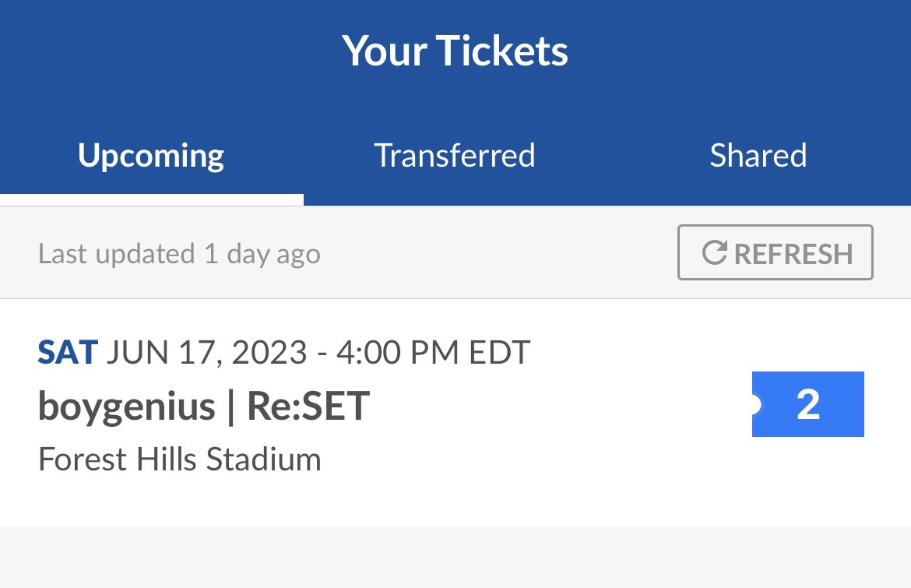Click the Last updated 1 day ago text
This screenshot has height=588, width=911.
coord(179,254)
